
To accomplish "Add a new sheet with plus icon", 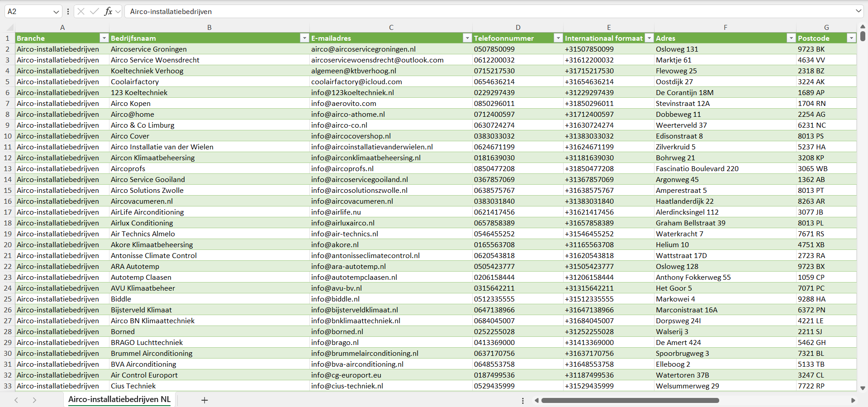I will [x=204, y=400].
